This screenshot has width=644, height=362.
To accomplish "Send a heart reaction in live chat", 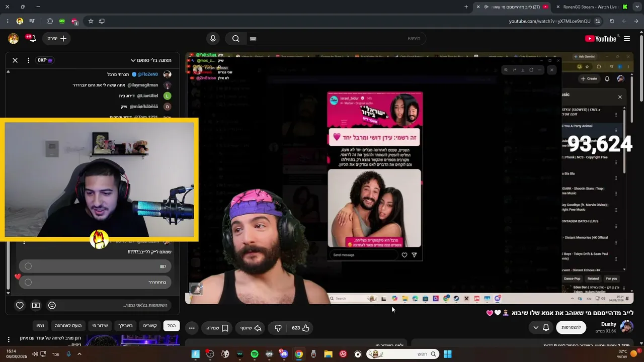I will (x=20, y=305).
